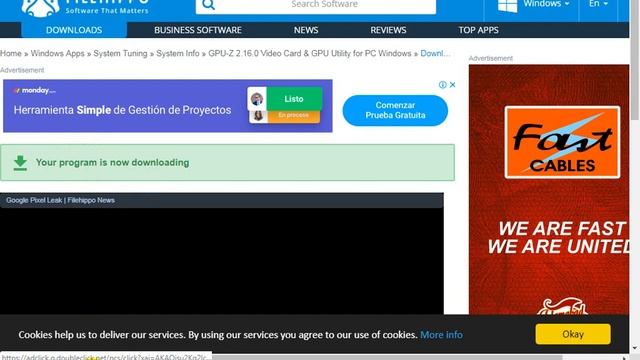Image resolution: width=640 pixels, height=360 pixels.
Task: Click the Home breadcrumb link
Action: [11, 53]
